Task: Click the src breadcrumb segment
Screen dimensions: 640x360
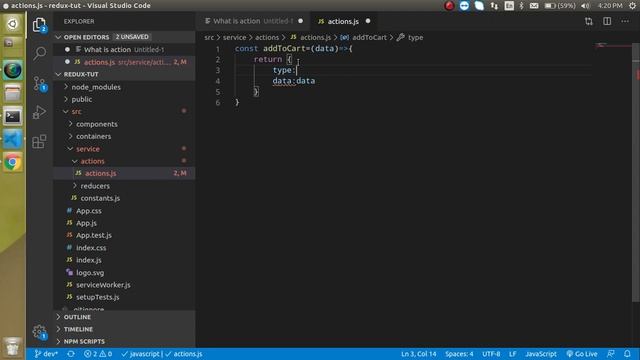Action: click(209, 37)
